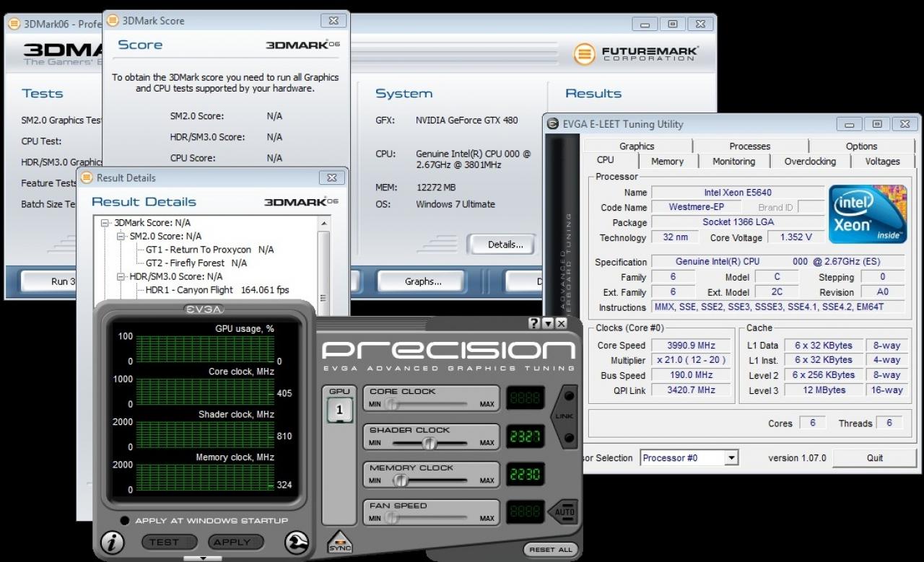Click the 3DMark06 main window title icon
The image size is (924, 562).
point(14,24)
